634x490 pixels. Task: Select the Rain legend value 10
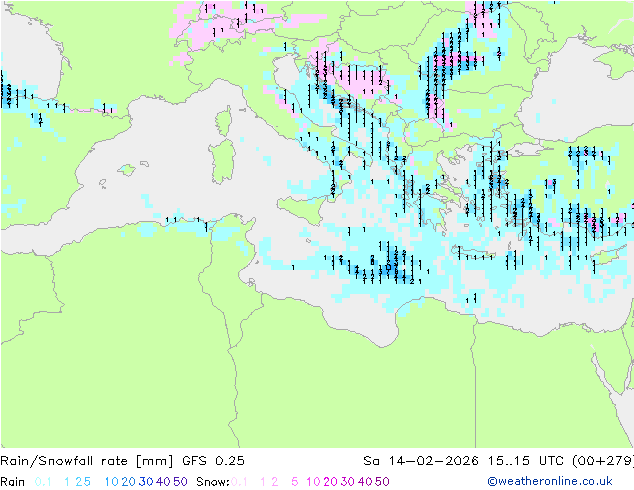point(112,482)
